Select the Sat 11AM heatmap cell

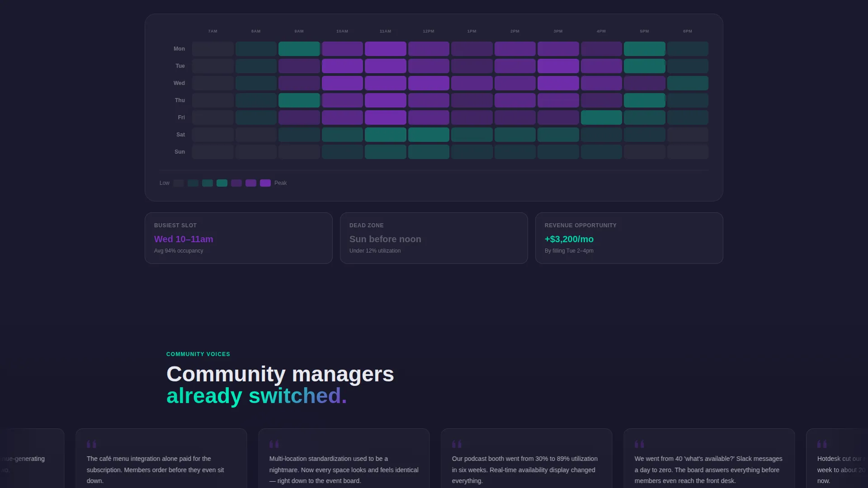click(x=386, y=135)
